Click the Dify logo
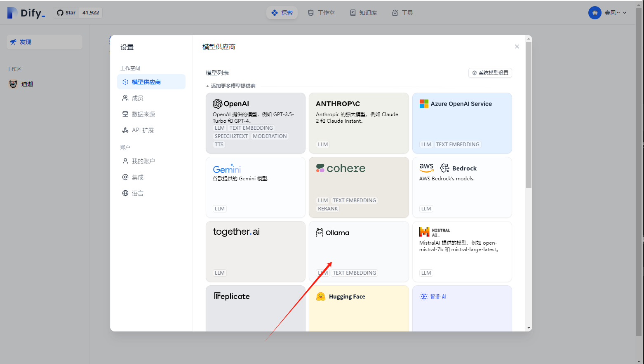The height and width of the screenshot is (364, 644). (26, 12)
